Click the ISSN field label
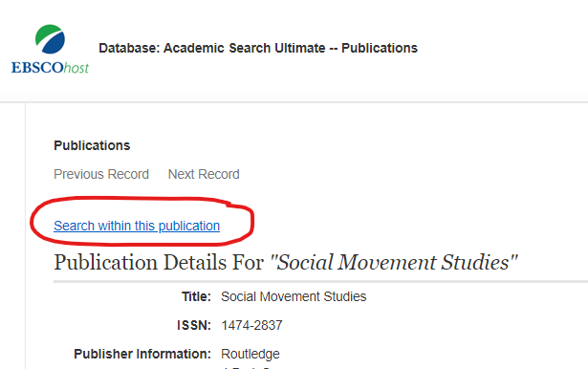Viewport: 588px width, 369px height. 194,325
